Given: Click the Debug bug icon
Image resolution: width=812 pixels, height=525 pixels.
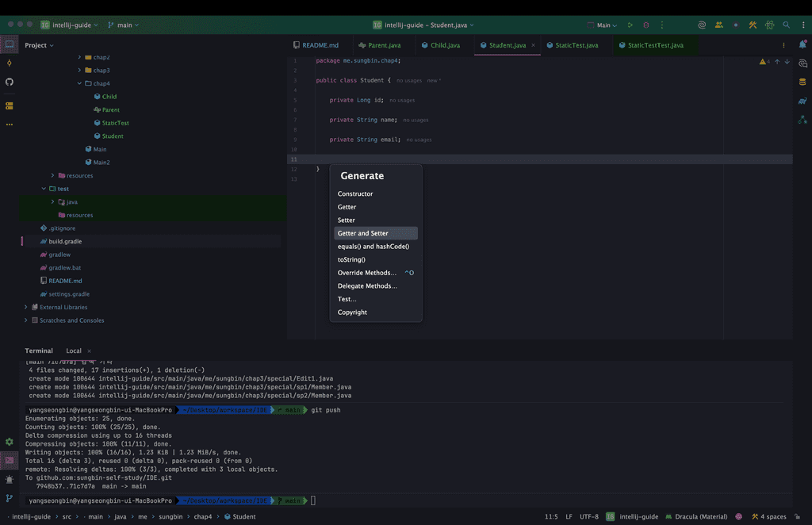Looking at the screenshot, I should pyautogui.click(x=646, y=25).
